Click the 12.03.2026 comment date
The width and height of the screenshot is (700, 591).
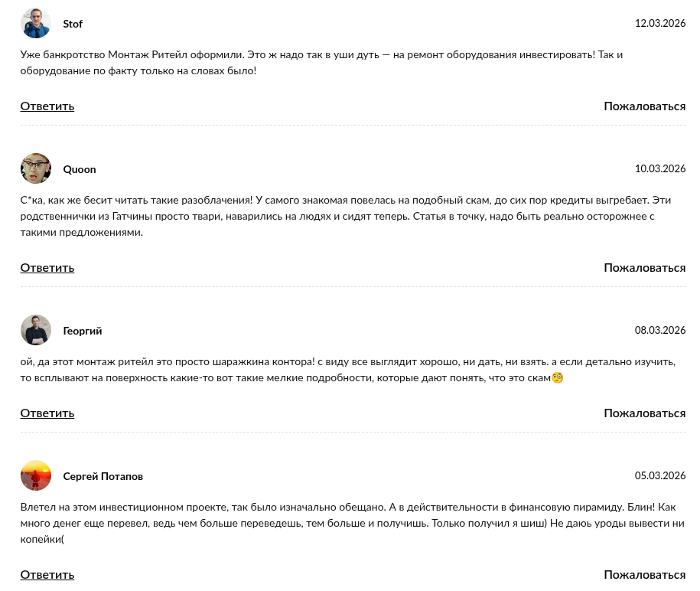point(659,23)
